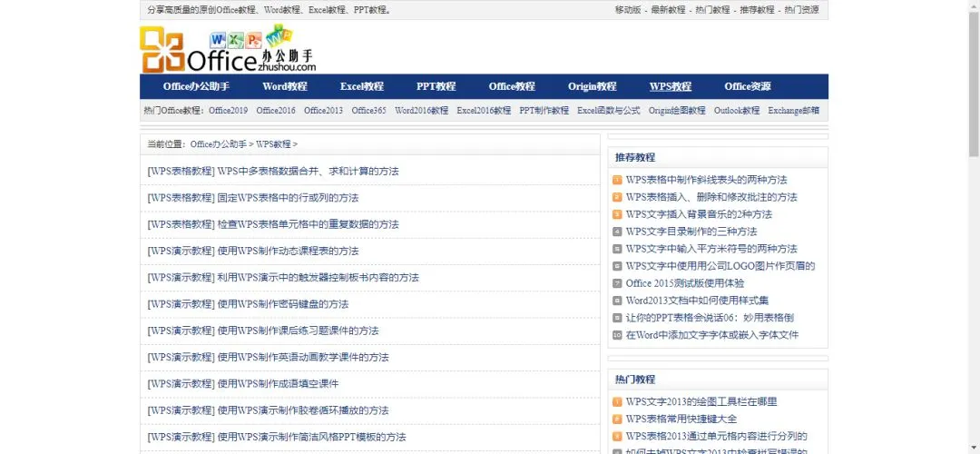Open article 使用WPS演示制作简洁风格PPT模板的方法

click(312, 437)
